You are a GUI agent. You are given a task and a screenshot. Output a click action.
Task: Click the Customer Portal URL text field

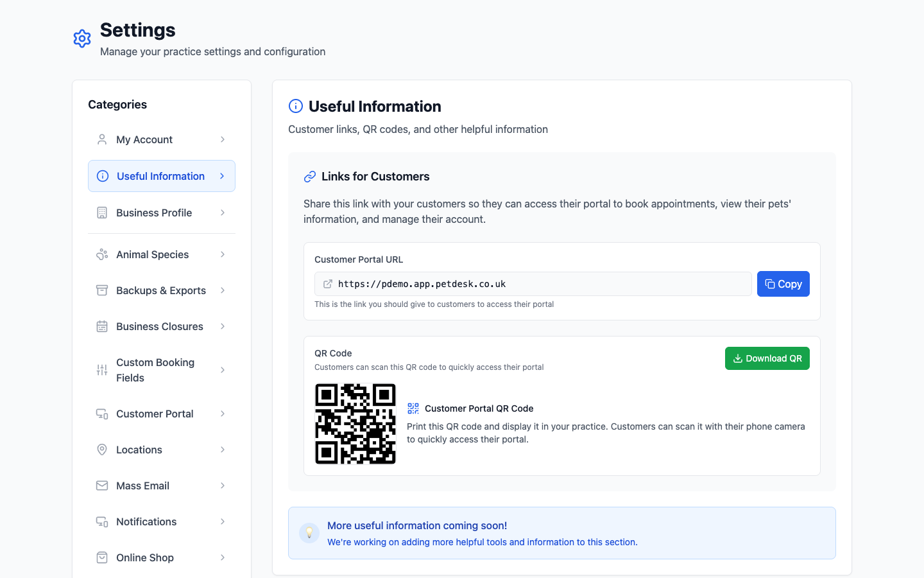[x=533, y=284]
